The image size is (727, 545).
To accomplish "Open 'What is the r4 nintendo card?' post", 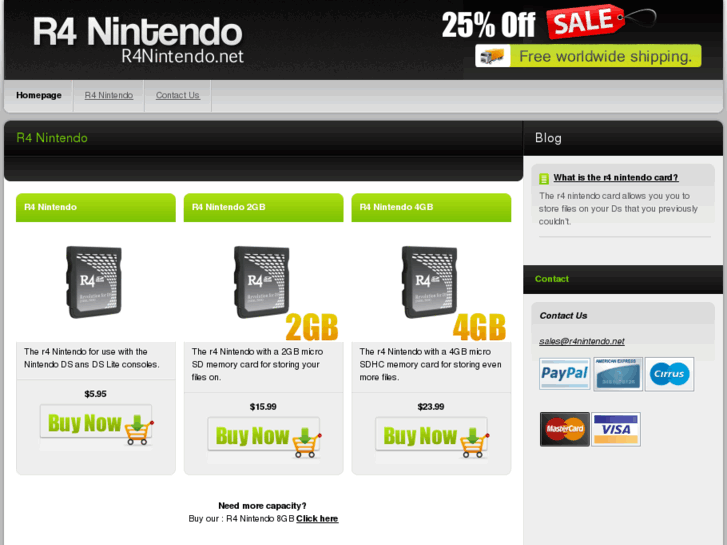I will (615, 178).
